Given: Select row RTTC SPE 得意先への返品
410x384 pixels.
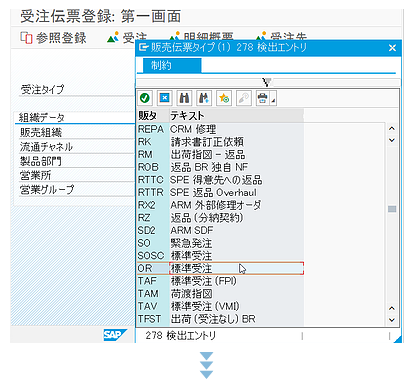Looking at the screenshot, I should click(220, 180).
